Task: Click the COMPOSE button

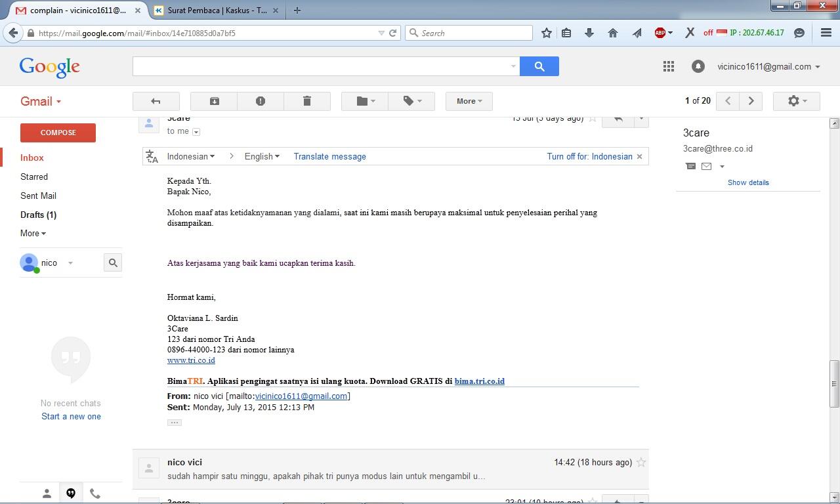Action: [58, 133]
